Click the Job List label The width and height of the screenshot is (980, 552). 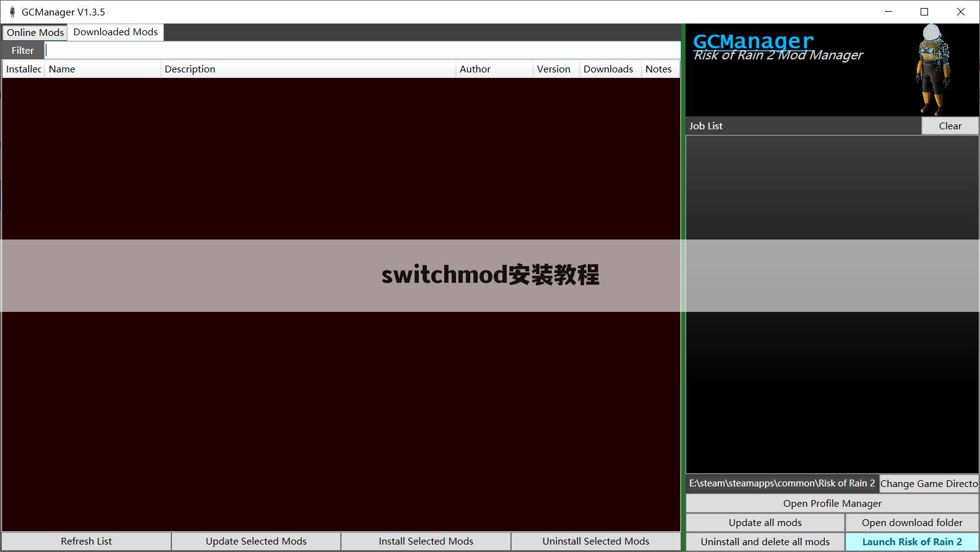(706, 126)
